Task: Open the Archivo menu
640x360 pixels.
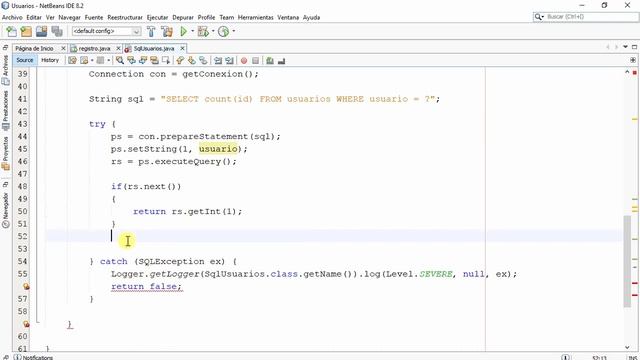Action: [12, 17]
